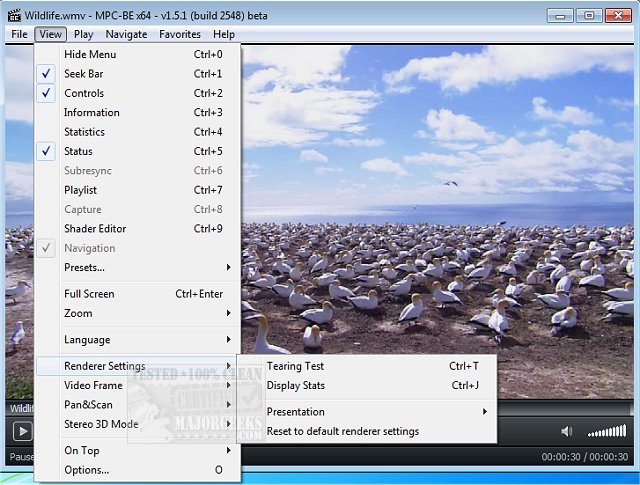
Task: Toggle Display Stats
Action: pos(367,385)
